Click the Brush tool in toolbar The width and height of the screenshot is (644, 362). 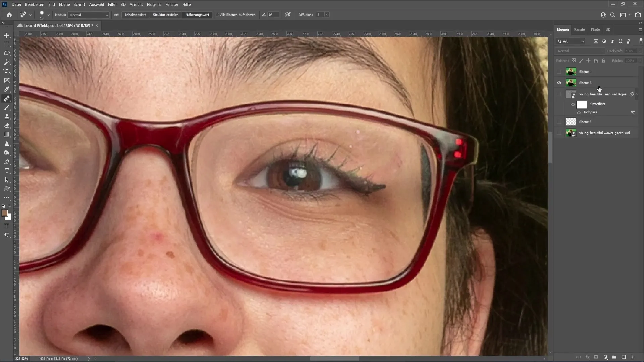tap(7, 107)
